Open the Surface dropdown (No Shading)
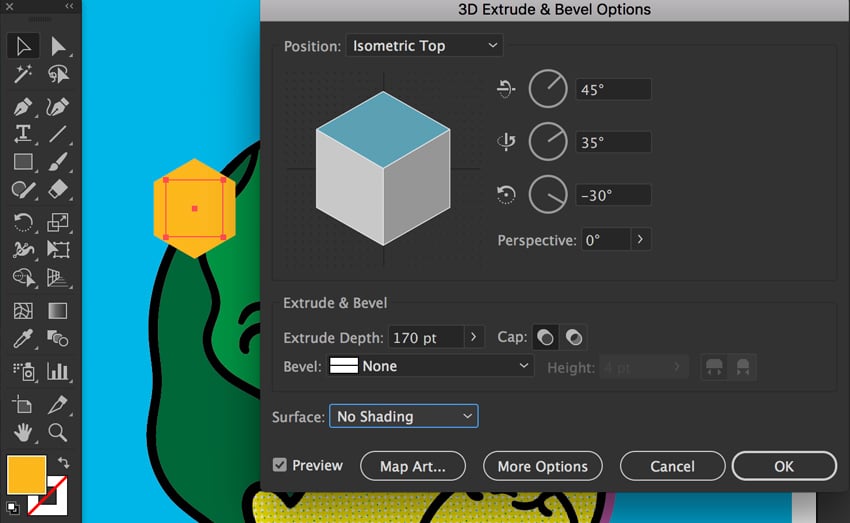850x523 pixels. 404,416
